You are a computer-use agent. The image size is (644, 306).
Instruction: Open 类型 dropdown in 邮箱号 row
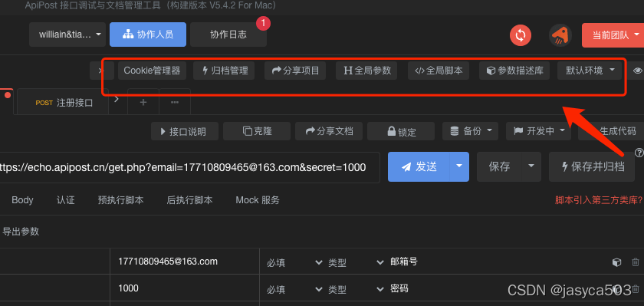tap(356, 263)
